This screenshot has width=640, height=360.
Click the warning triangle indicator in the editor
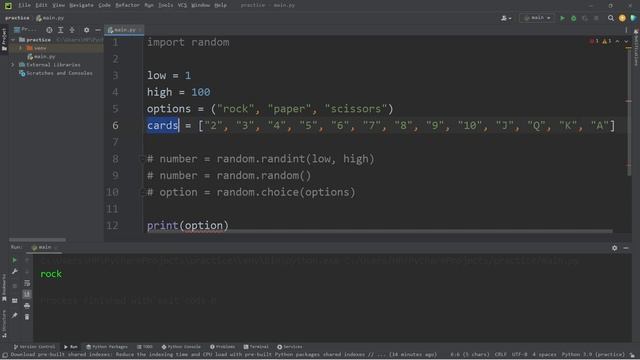pos(607,41)
